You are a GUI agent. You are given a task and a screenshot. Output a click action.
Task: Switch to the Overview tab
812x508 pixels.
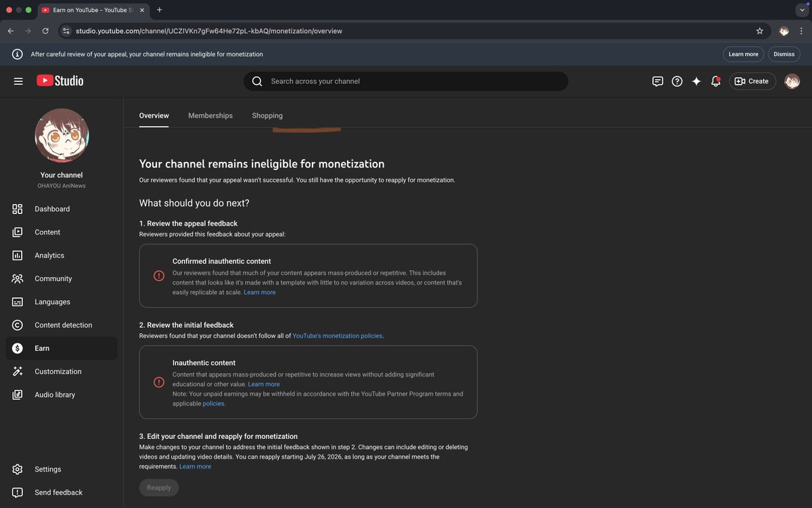154,116
